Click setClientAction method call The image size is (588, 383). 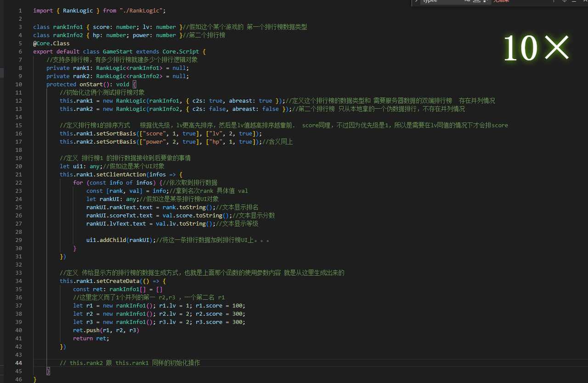121,175
